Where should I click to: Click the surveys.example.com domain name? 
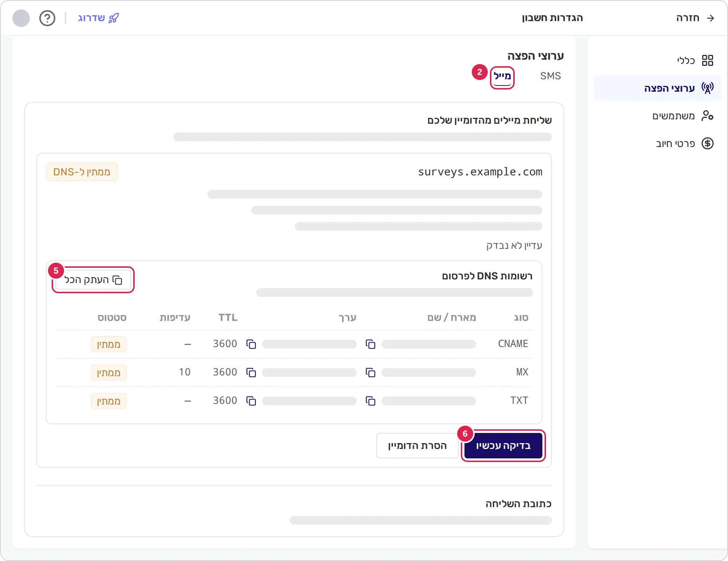tap(480, 172)
